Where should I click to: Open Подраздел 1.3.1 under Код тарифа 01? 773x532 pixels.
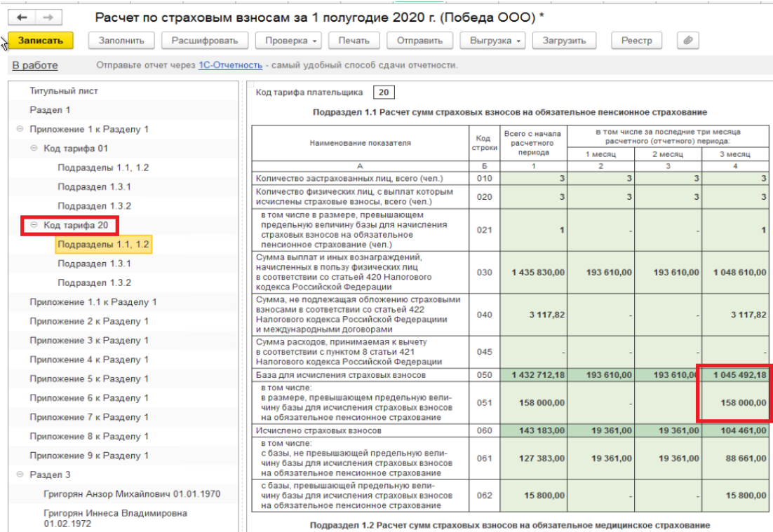(x=94, y=186)
